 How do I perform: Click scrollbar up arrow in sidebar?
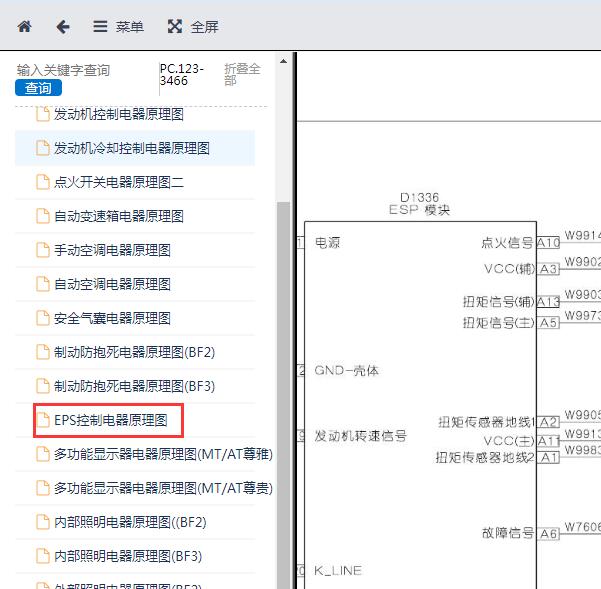[283, 61]
